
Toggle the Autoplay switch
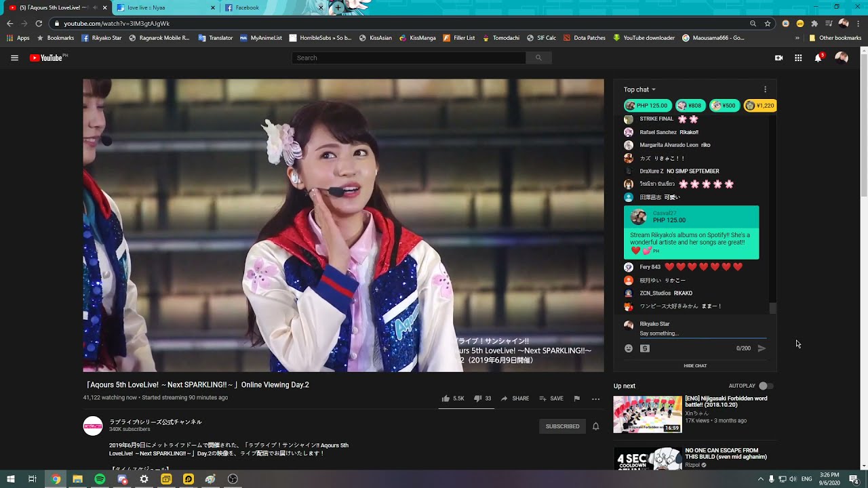[x=766, y=386]
